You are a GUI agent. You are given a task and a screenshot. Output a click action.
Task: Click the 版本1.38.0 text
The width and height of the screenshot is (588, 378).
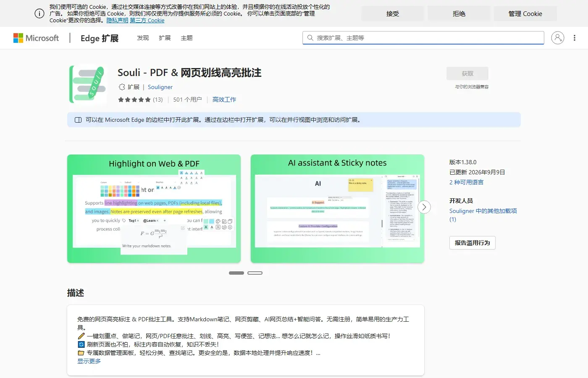click(463, 162)
